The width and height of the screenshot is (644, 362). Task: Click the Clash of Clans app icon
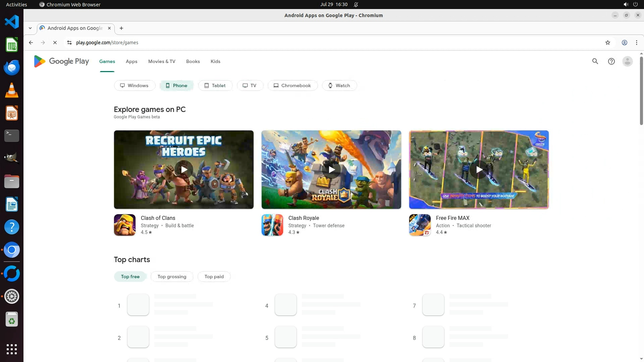click(x=125, y=225)
